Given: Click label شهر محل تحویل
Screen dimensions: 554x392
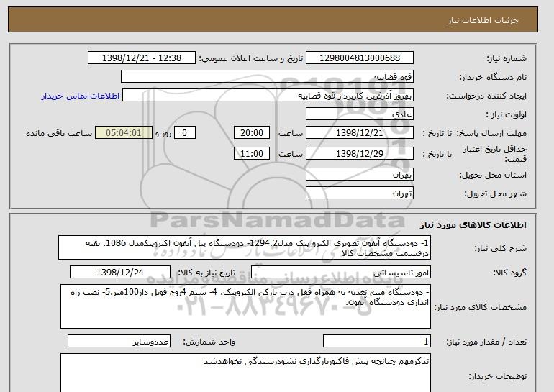Looking at the screenshot, I should click(495, 193).
